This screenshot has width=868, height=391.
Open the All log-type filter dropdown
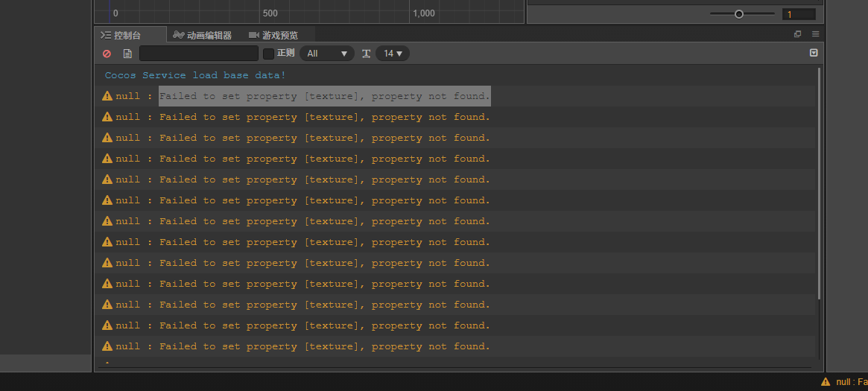tap(326, 54)
